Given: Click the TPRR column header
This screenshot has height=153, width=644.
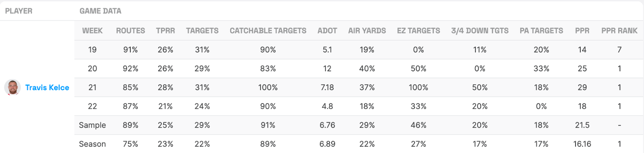Looking at the screenshot, I should point(165,31).
